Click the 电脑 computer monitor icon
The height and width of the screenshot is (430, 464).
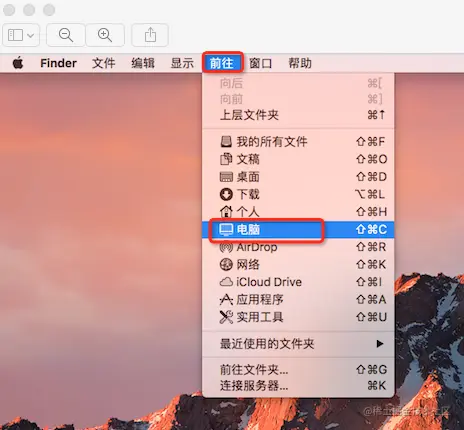226,229
